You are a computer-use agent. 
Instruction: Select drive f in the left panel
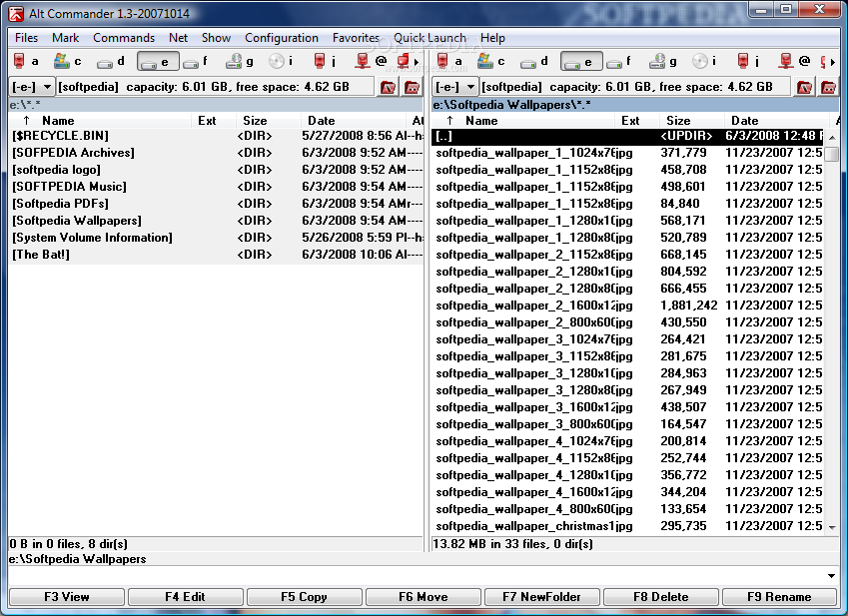[196, 61]
